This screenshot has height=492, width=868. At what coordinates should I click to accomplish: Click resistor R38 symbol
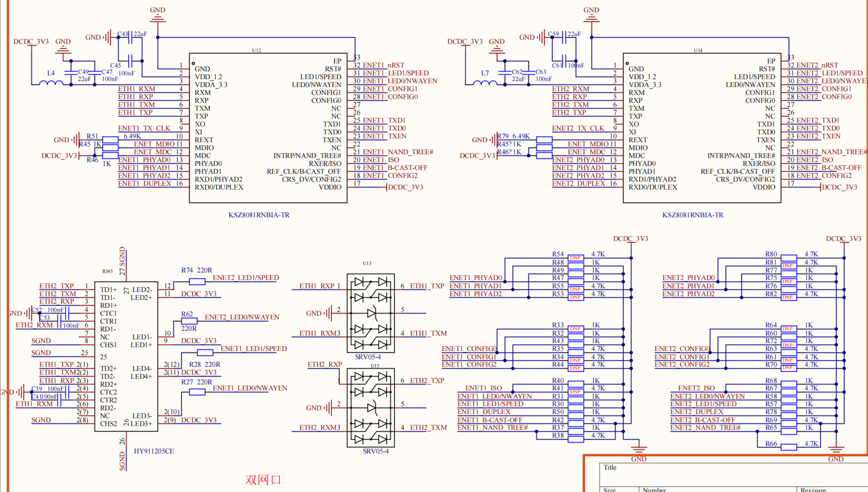575,439
